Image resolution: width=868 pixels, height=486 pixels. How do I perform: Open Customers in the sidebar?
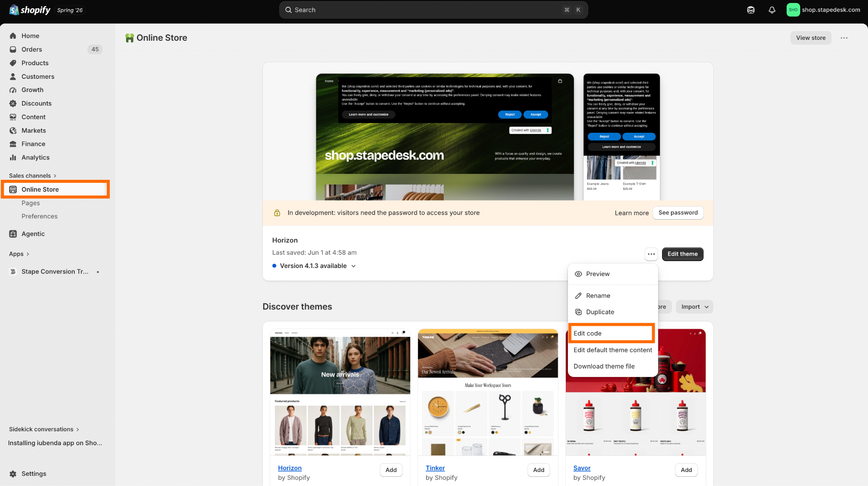(38, 76)
